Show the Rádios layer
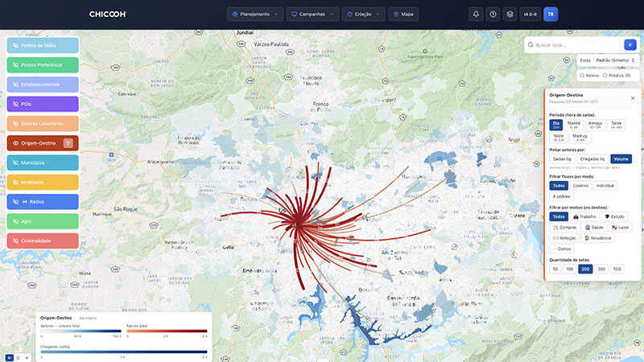Image resolution: width=644 pixels, height=362 pixels. (43, 202)
